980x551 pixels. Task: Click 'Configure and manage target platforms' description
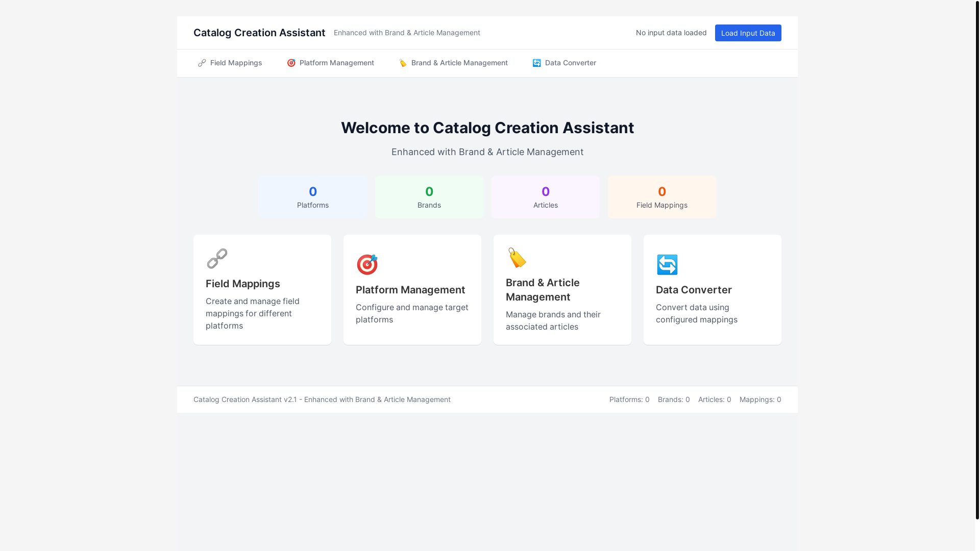(x=412, y=313)
